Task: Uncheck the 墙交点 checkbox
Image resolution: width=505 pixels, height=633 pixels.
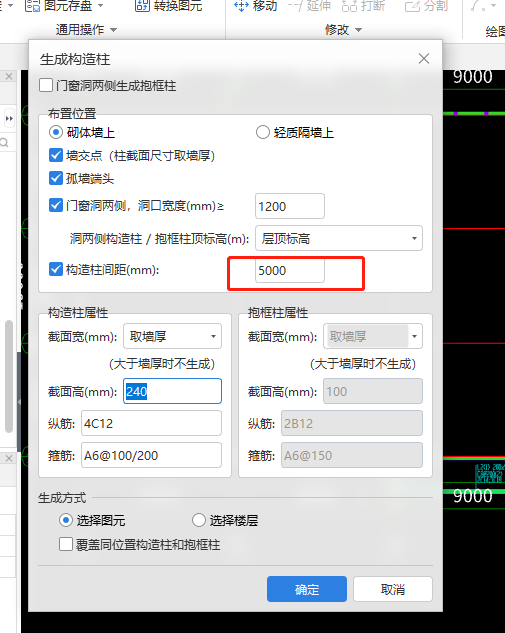Action: click(56, 155)
